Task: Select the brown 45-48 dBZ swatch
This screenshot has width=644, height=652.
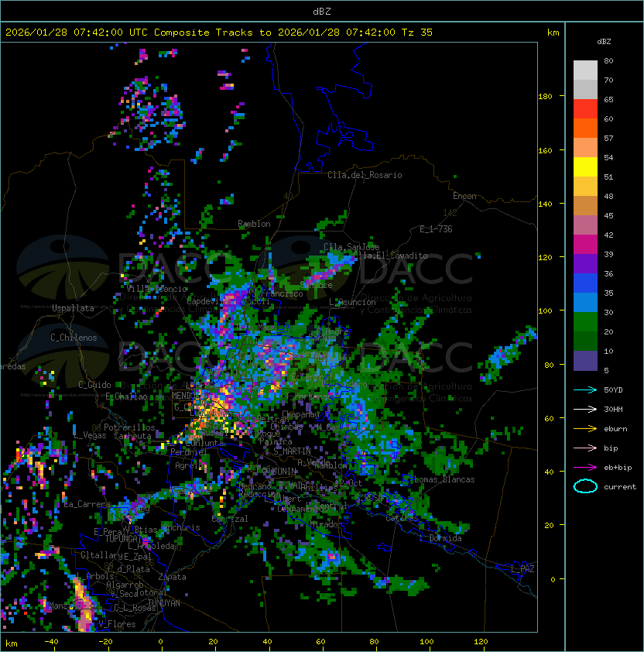Action: 585,206
